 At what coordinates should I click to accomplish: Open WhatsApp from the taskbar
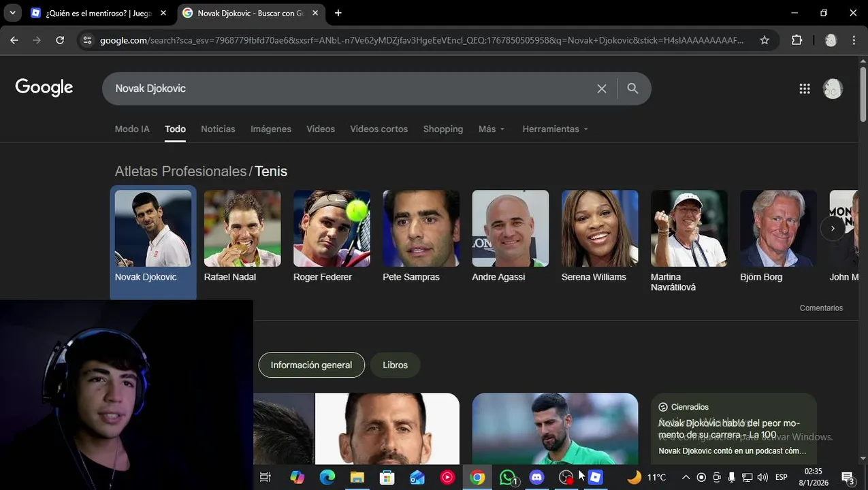(508, 477)
